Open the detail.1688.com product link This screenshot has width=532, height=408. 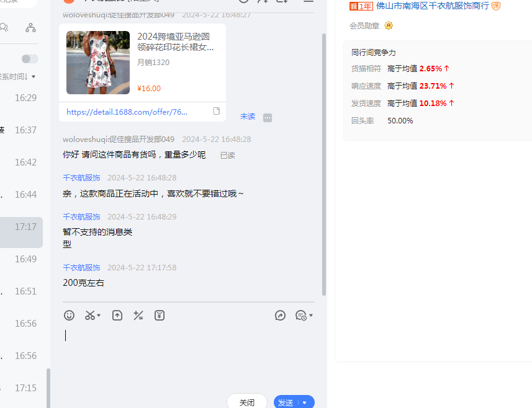[x=127, y=112]
